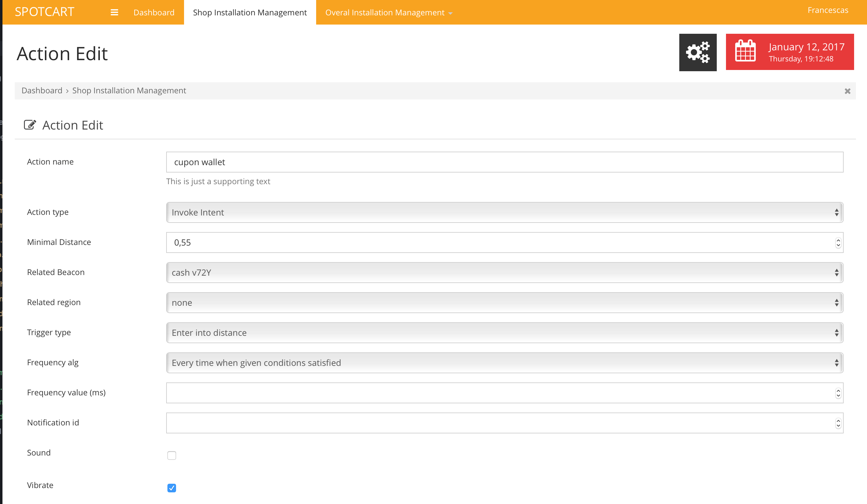The height and width of the screenshot is (504, 867).
Task: Close the breadcrumb bar with the x icon
Action: tap(847, 91)
